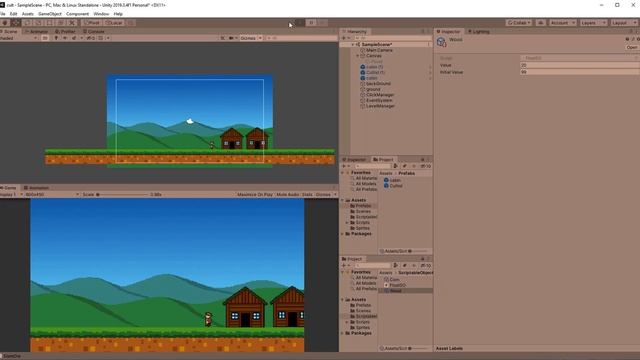Toggle scene audio speaker icon
This screenshot has height=360, width=640.
click(x=65, y=38)
